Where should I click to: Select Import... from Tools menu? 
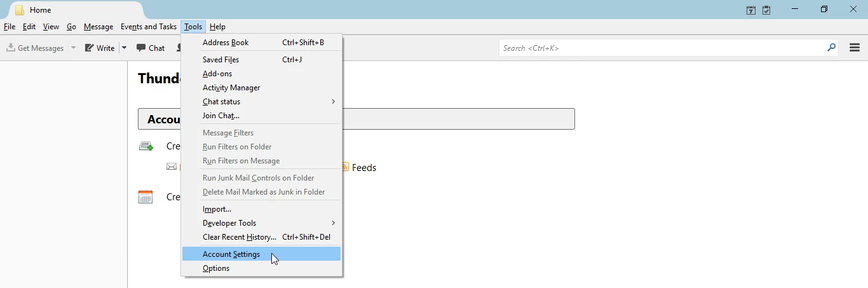point(262,209)
